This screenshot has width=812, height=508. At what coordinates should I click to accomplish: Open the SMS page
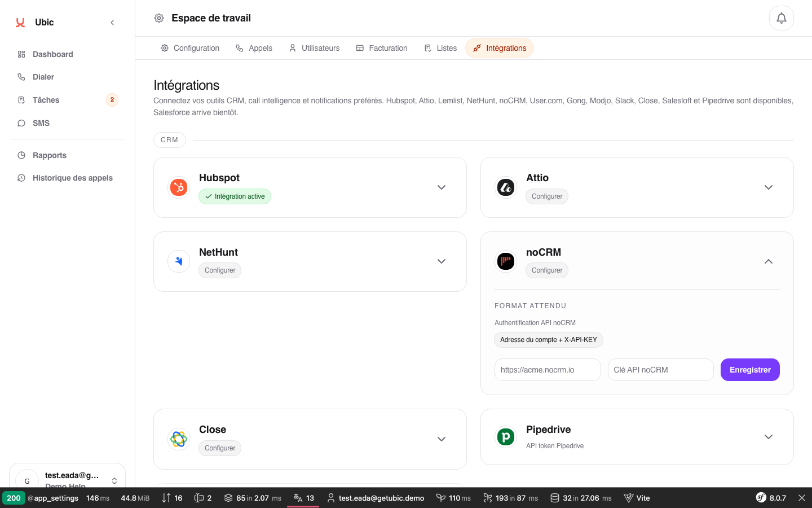[67, 123]
